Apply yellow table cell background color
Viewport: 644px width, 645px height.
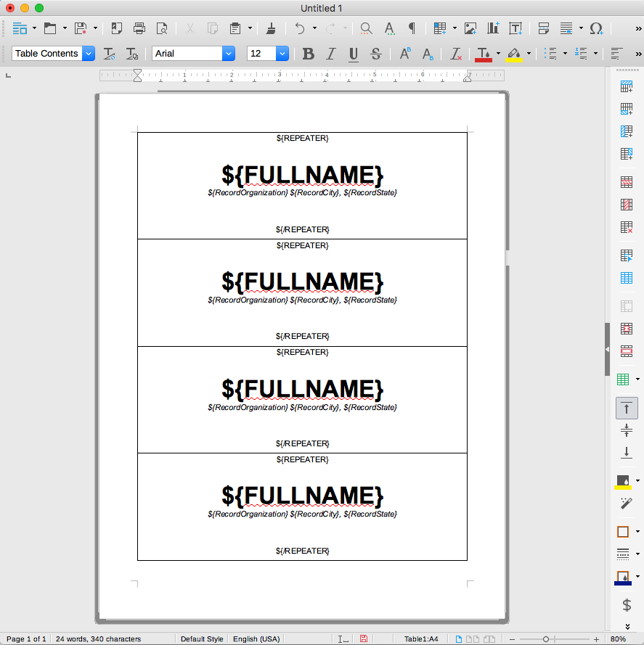(x=623, y=482)
